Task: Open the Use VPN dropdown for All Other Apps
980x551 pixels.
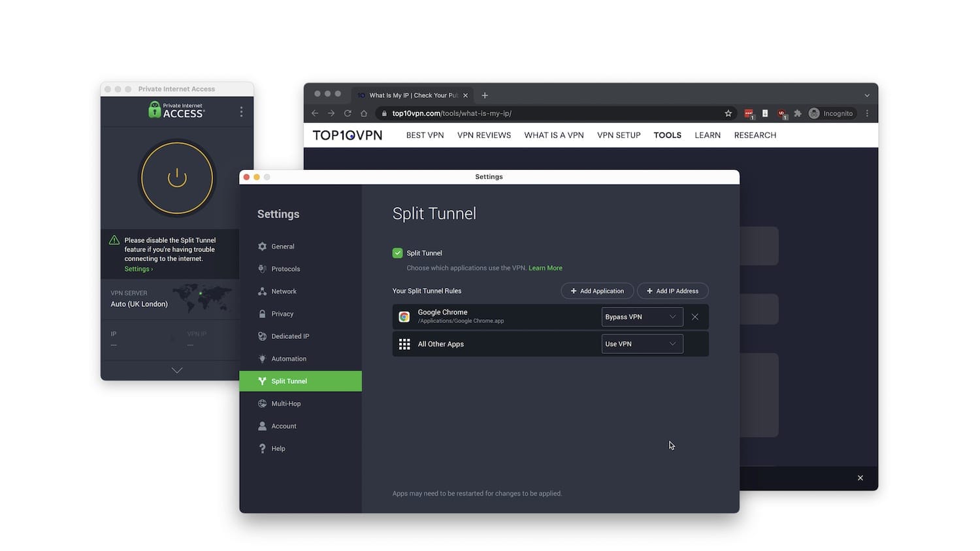Action: [642, 343]
